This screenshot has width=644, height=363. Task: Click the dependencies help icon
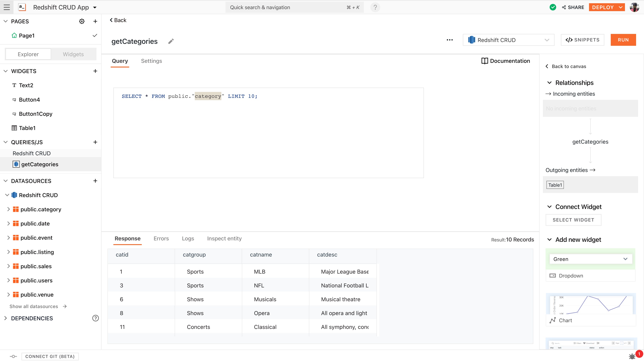coord(95,318)
